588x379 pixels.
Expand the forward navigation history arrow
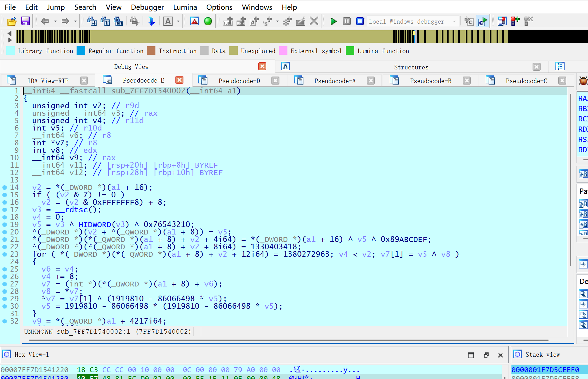point(75,21)
